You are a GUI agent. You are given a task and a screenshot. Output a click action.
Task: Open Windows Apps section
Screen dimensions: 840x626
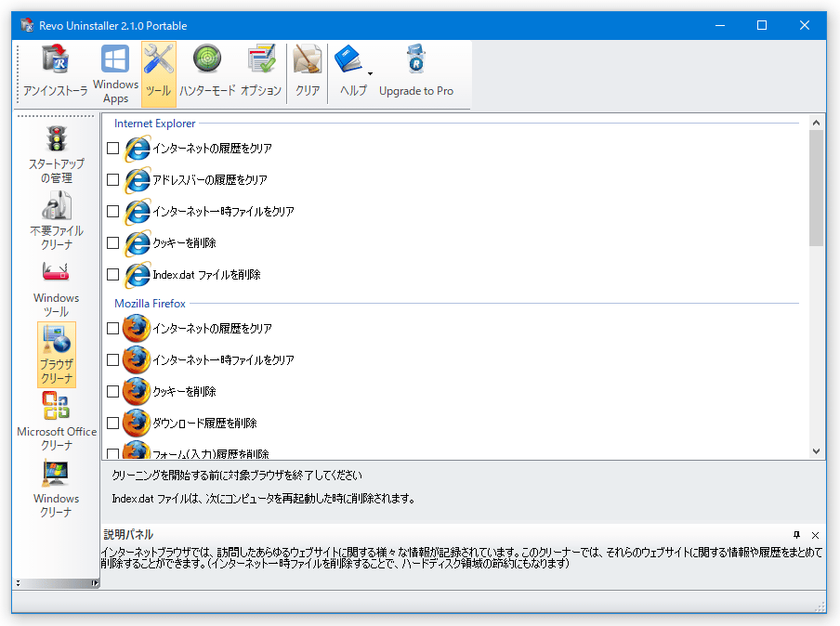click(x=115, y=72)
